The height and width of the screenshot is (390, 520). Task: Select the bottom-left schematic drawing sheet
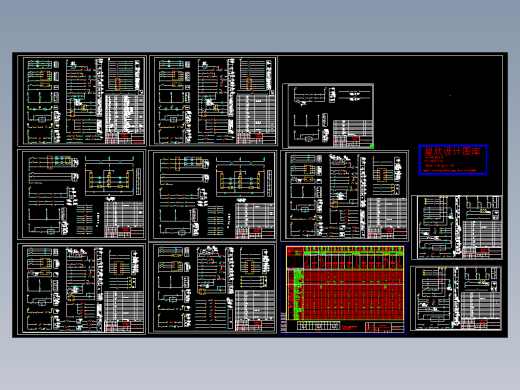pos(82,289)
